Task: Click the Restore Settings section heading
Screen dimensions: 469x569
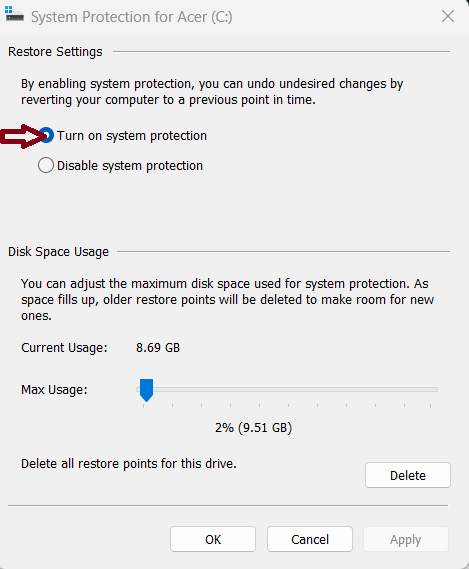Action: coord(55,52)
